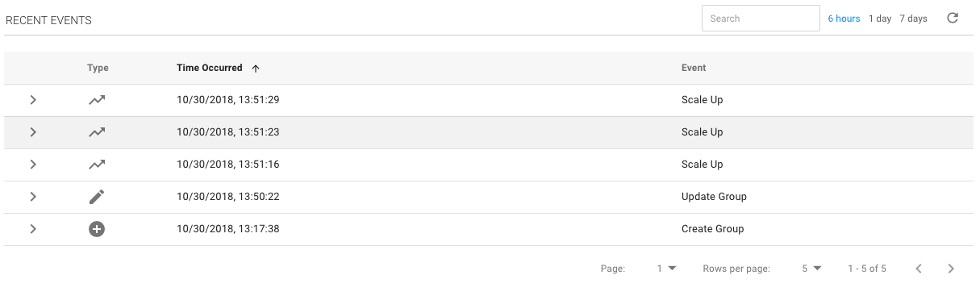The image size is (980, 296).
Task: Click the trending icon for 13:51:16 event
Action: (x=97, y=165)
